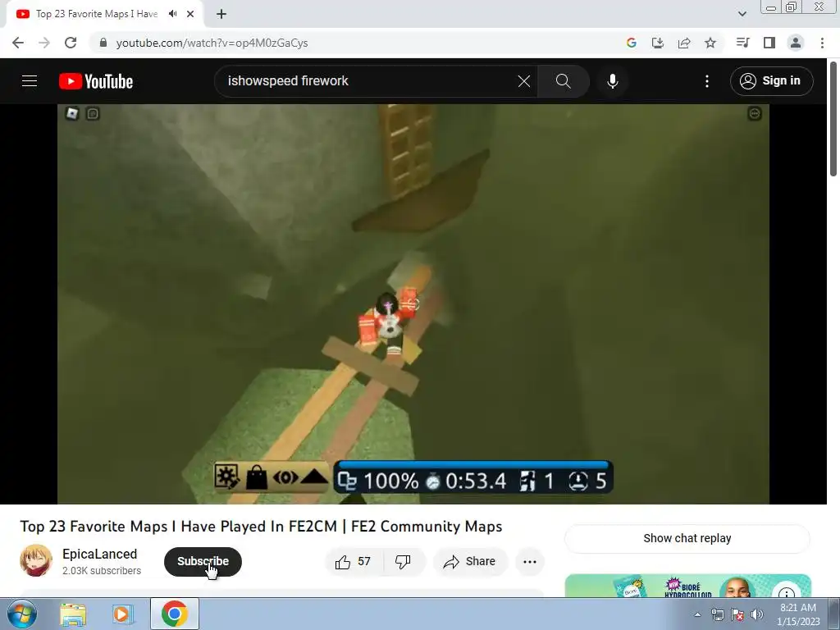Show chat replay
The width and height of the screenshot is (840, 630).
pos(687,538)
